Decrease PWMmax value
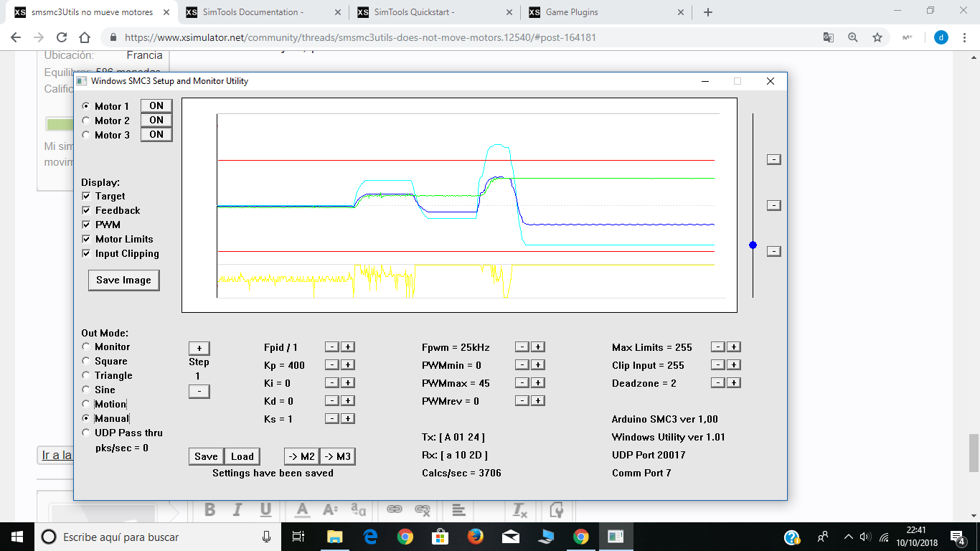 522,382
